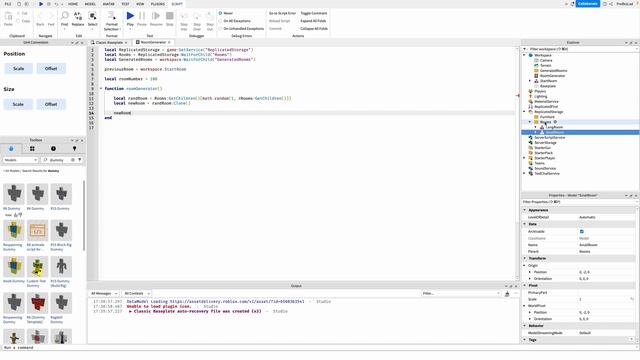Select StarterGui in Explorer
The image size is (640, 360).
pos(542,148)
